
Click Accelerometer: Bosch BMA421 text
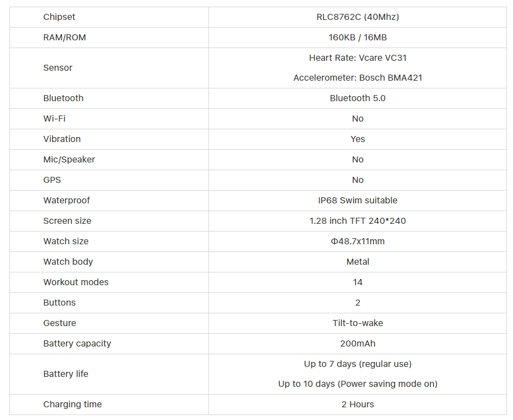[358, 78]
